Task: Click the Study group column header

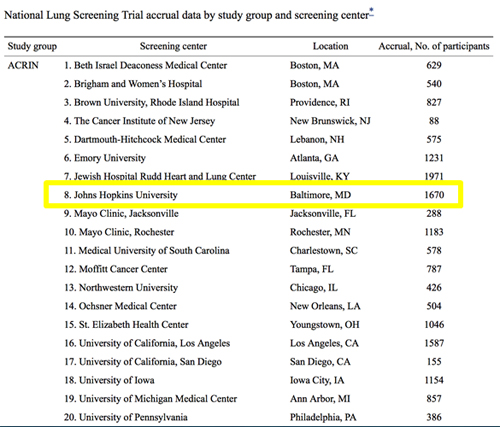Action: point(32,46)
